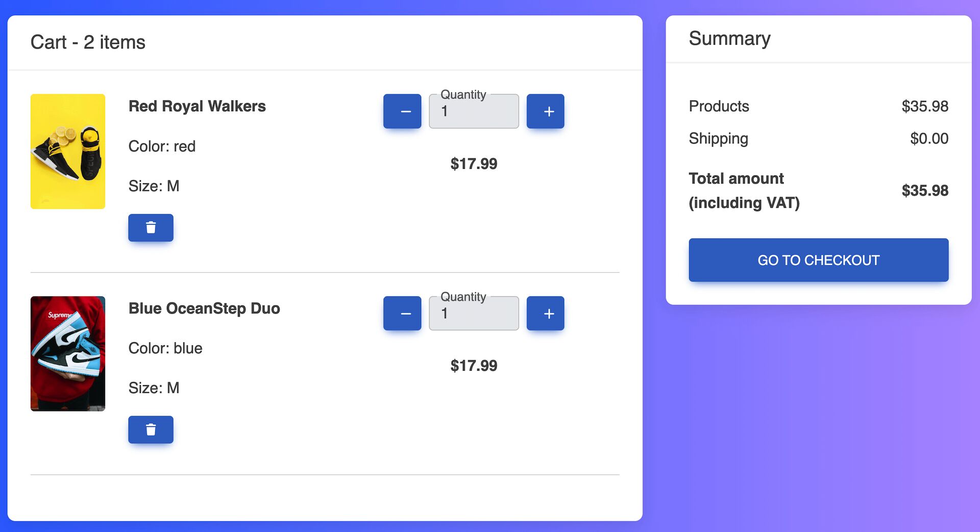
Task: Click the Red Royal Walkers product name
Action: point(197,106)
